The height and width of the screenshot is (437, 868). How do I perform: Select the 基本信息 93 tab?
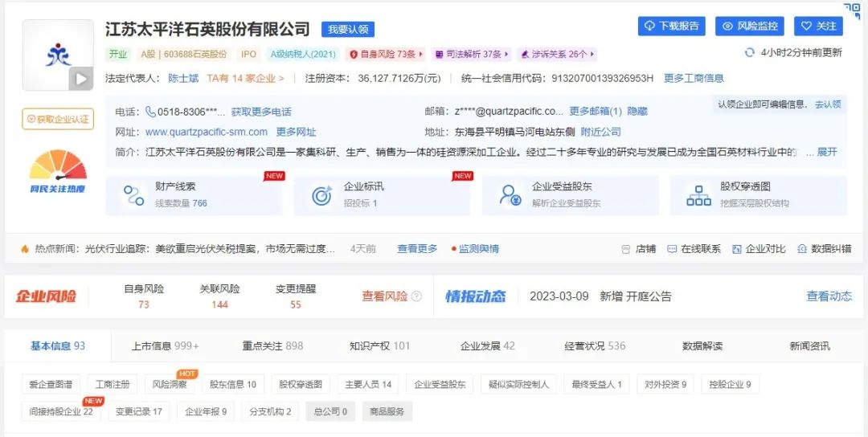pos(58,345)
